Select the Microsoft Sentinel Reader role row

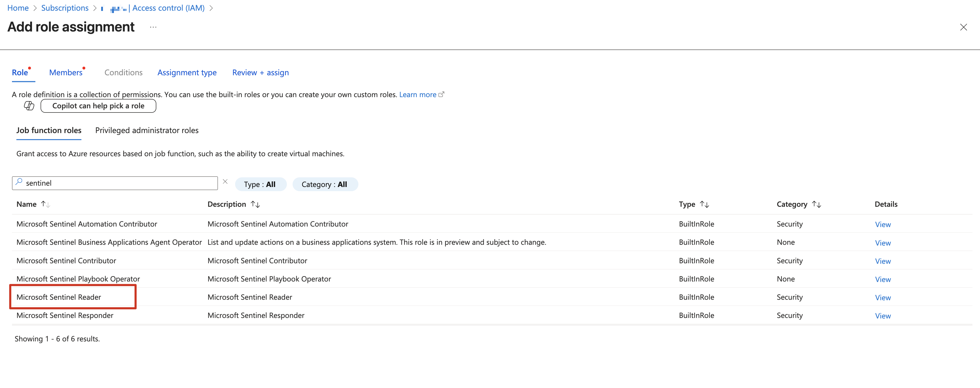(59, 297)
